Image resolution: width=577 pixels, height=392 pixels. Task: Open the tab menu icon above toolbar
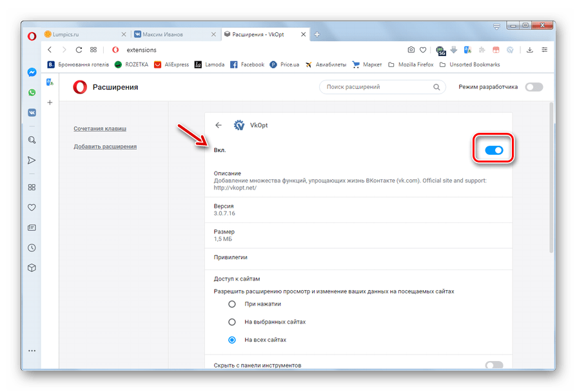pyautogui.click(x=497, y=26)
